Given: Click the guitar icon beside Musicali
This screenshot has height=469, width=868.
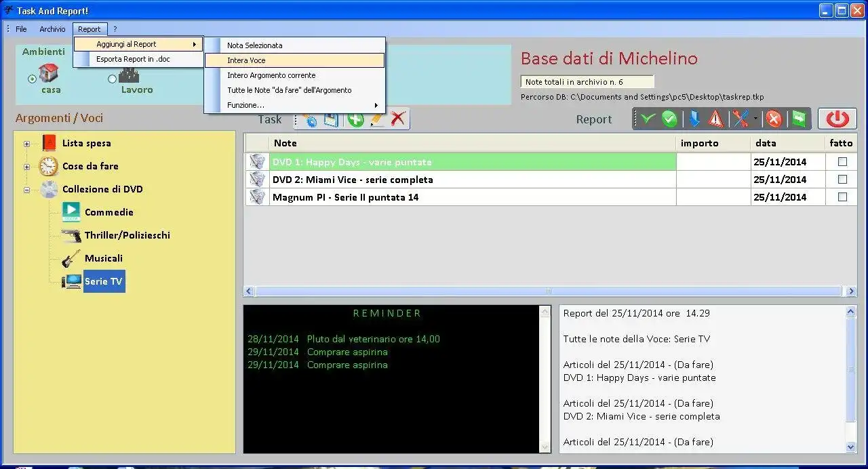Looking at the screenshot, I should 71,258.
